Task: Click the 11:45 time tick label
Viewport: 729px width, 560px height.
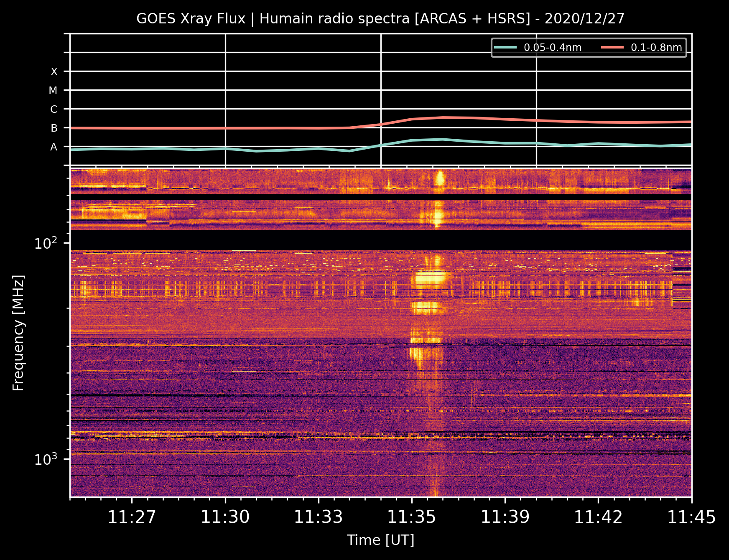Action: 692,517
